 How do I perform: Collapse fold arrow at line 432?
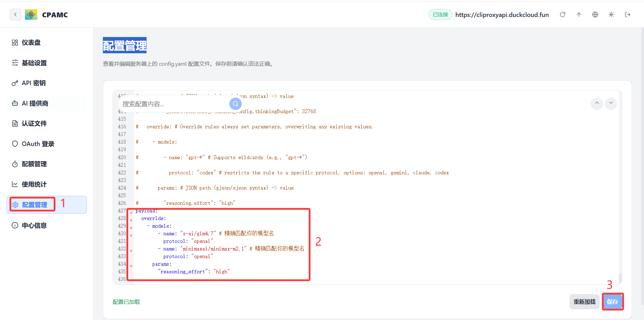coord(131,250)
